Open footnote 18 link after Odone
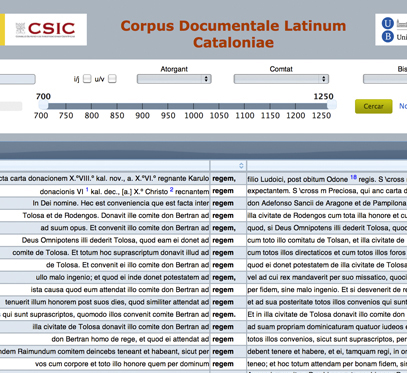 [x=353, y=177]
